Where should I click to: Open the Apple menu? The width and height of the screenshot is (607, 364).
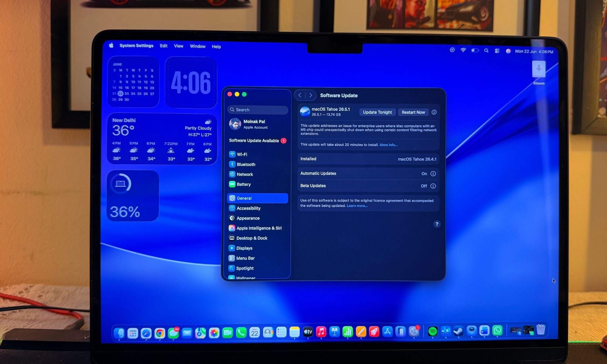click(111, 45)
